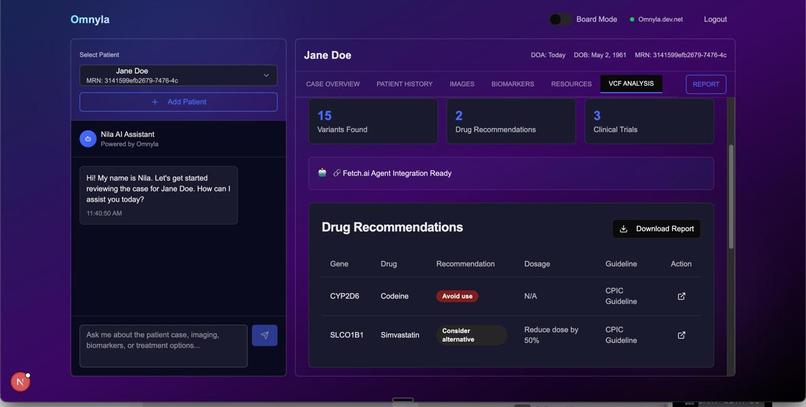Click the Avoid use badge
The height and width of the screenshot is (407, 806).
tap(457, 296)
